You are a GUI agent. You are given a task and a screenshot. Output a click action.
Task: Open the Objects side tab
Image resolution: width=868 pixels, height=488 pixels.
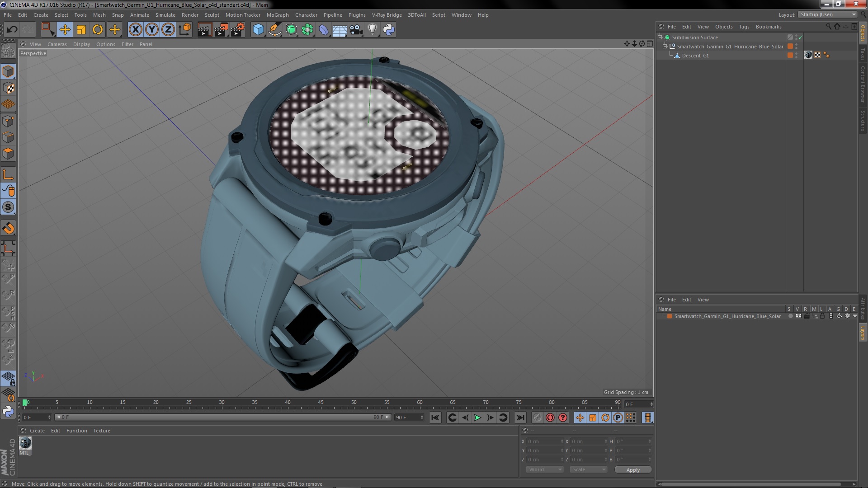(x=863, y=33)
